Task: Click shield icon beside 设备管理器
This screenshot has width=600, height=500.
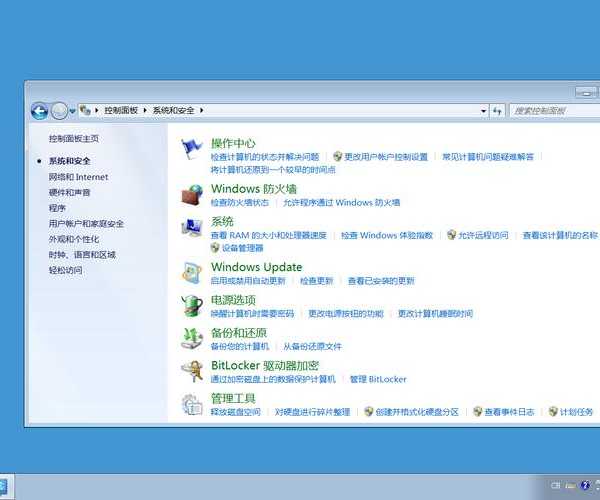Action: click(x=215, y=248)
